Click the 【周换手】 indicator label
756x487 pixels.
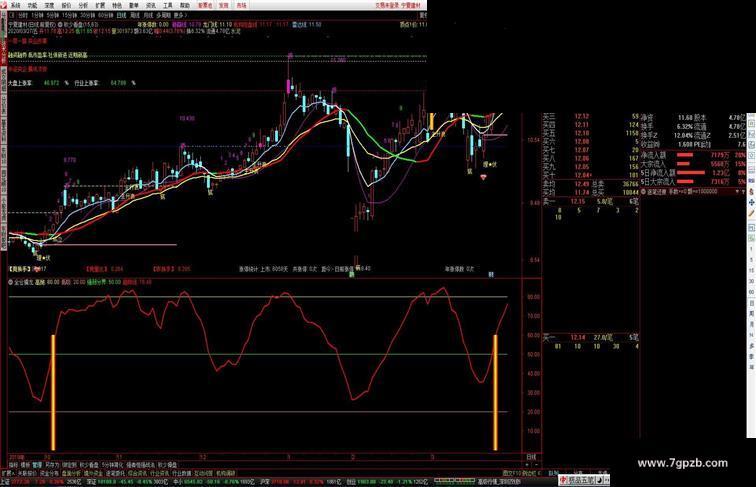pyautogui.click(x=20, y=269)
